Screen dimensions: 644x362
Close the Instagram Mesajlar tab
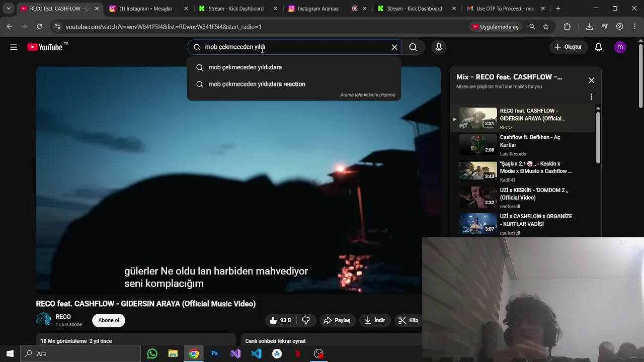point(186,9)
